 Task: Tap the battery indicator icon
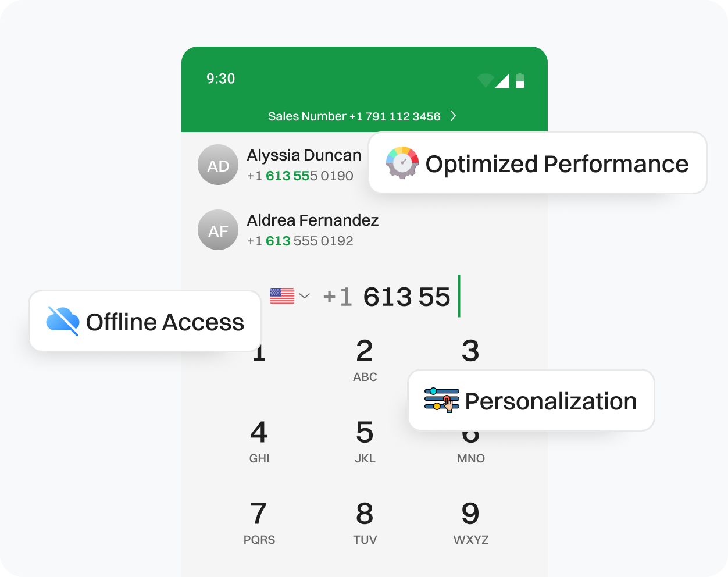pos(519,80)
